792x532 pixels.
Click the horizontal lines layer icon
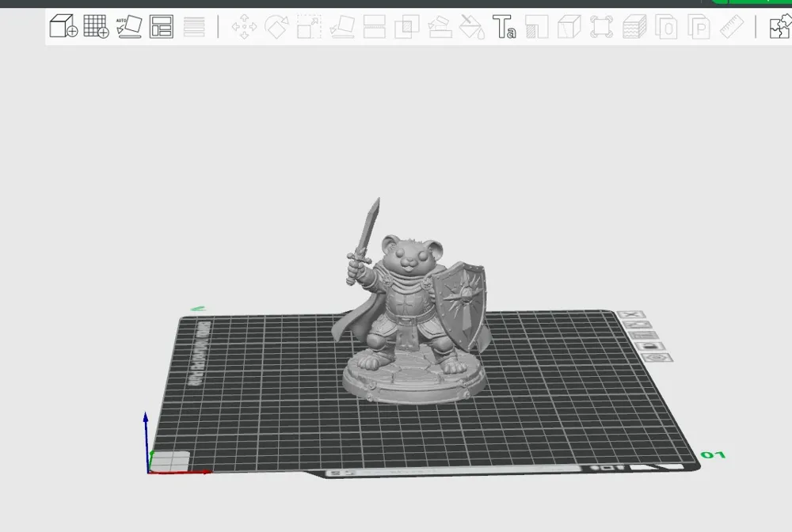click(x=194, y=26)
